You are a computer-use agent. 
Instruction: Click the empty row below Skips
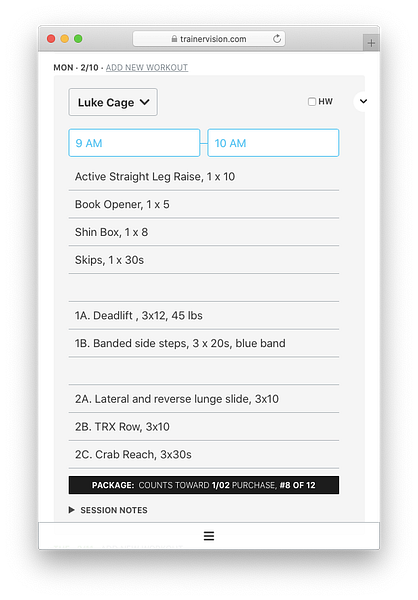204,288
